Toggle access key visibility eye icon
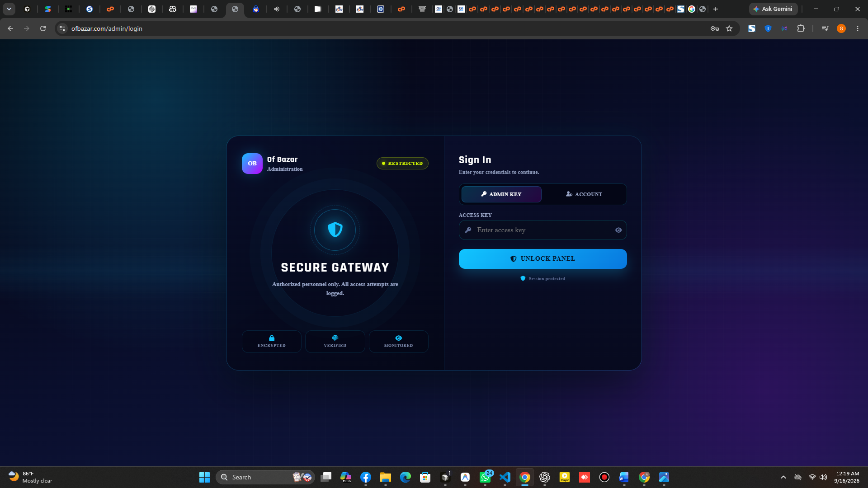 (x=618, y=230)
